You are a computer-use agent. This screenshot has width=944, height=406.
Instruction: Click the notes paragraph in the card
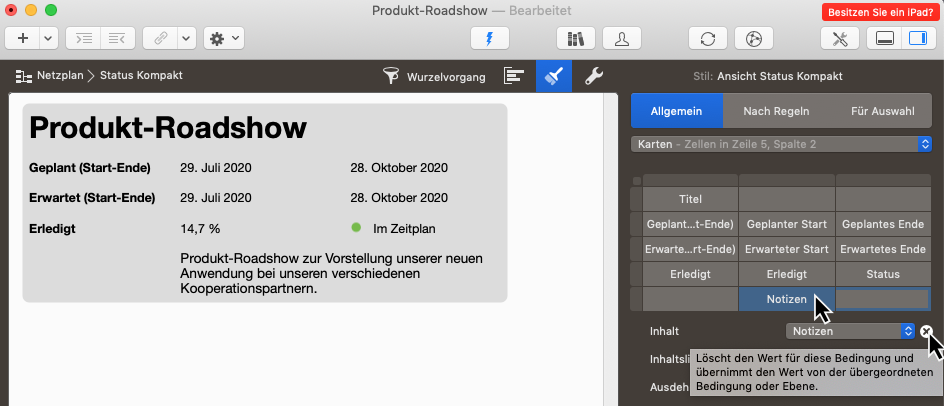coord(332,274)
